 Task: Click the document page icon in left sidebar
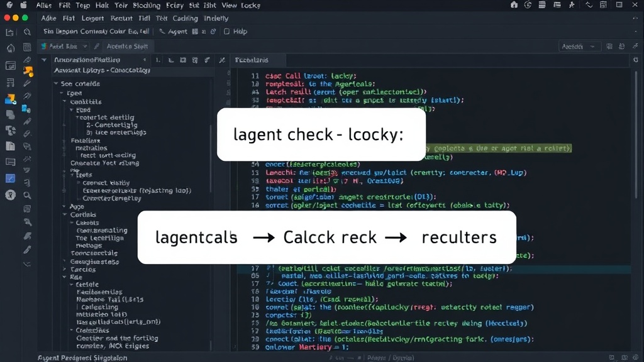click(10, 146)
